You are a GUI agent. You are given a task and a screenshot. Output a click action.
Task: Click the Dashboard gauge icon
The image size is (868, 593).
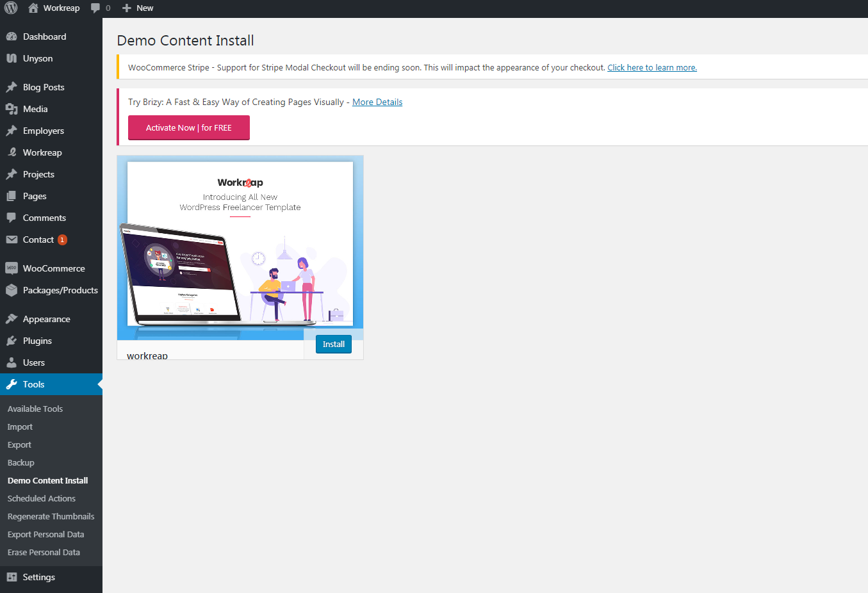tap(12, 37)
